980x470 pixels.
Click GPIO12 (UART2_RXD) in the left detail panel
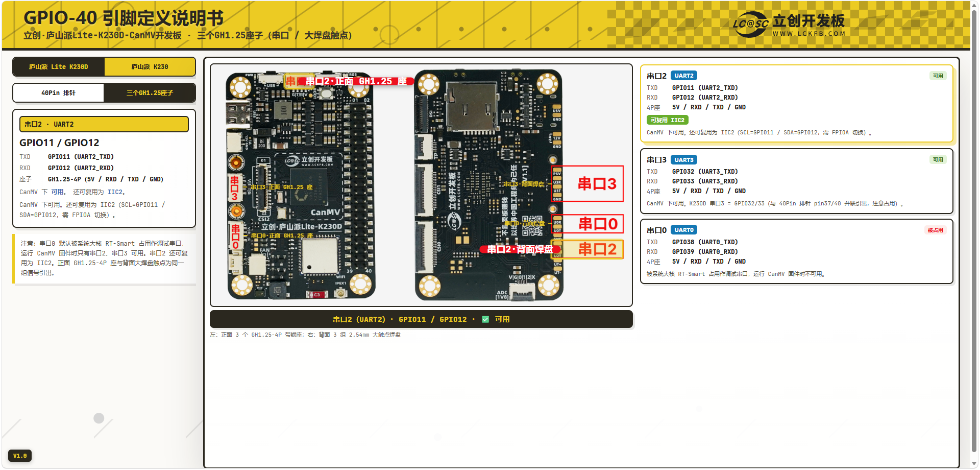81,168
